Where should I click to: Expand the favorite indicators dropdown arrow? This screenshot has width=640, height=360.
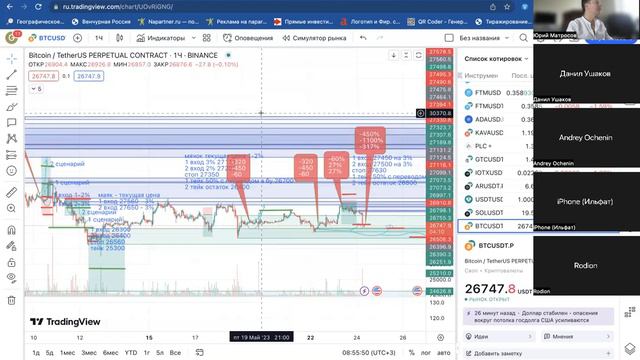[193, 38]
